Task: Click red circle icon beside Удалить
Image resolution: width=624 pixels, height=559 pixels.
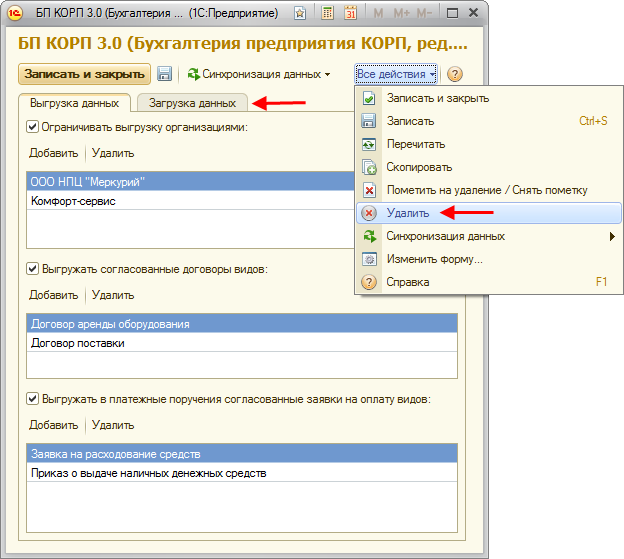Action: click(x=369, y=213)
